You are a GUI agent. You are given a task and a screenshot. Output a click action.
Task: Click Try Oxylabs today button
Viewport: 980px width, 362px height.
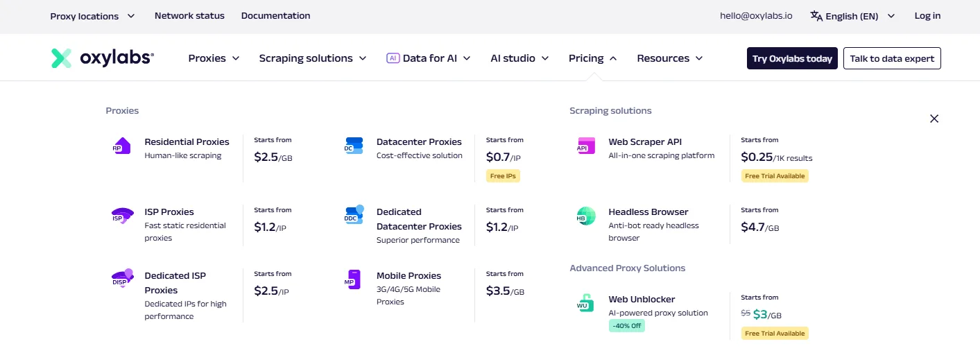pos(792,59)
